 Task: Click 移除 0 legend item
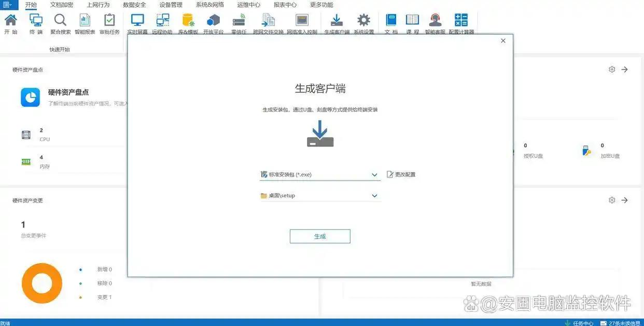[96, 283]
